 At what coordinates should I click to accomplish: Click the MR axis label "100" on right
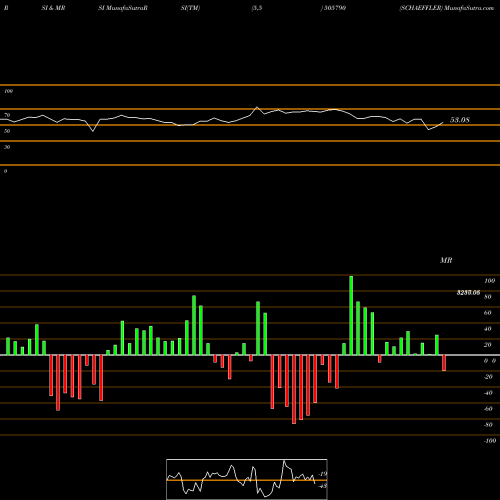pyautogui.click(x=490, y=281)
